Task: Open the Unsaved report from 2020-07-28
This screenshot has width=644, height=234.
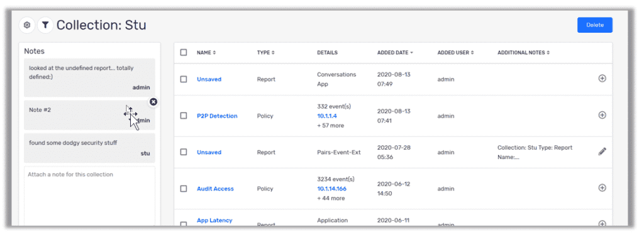Action: coord(209,152)
